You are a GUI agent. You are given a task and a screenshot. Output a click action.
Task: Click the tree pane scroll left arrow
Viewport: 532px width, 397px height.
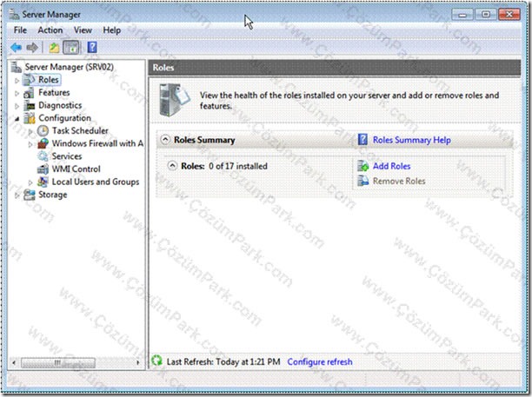coord(14,363)
